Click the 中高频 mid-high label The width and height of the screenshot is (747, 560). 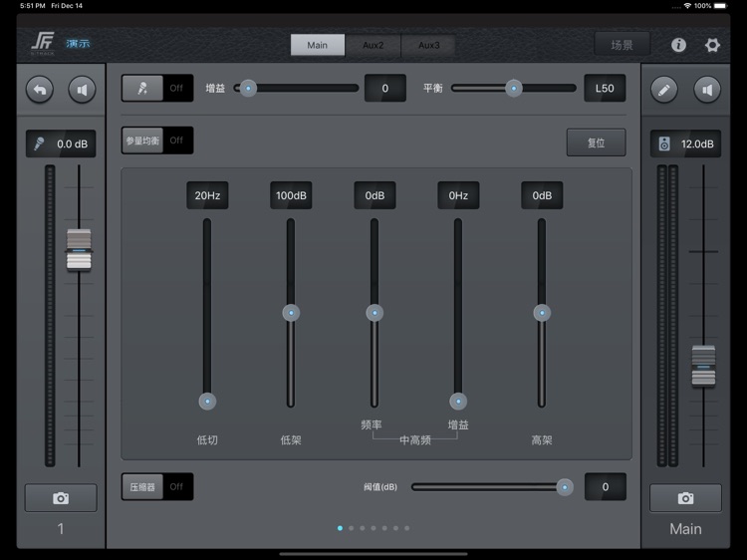coord(415,439)
